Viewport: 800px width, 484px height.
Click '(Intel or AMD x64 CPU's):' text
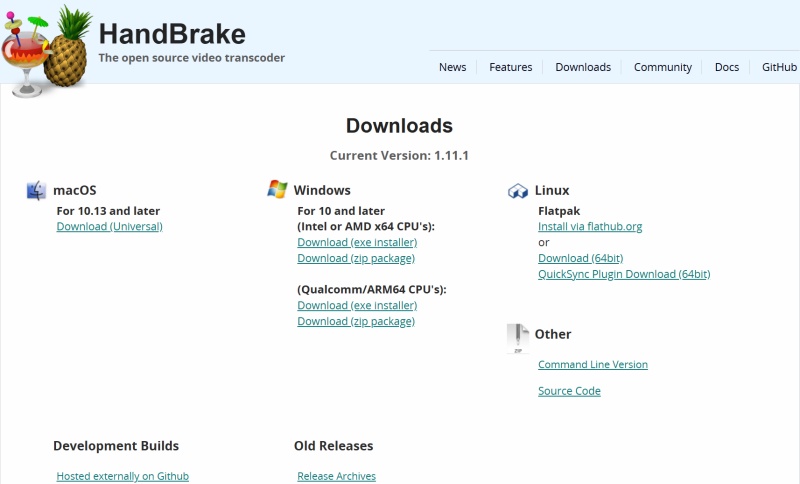coord(366,226)
